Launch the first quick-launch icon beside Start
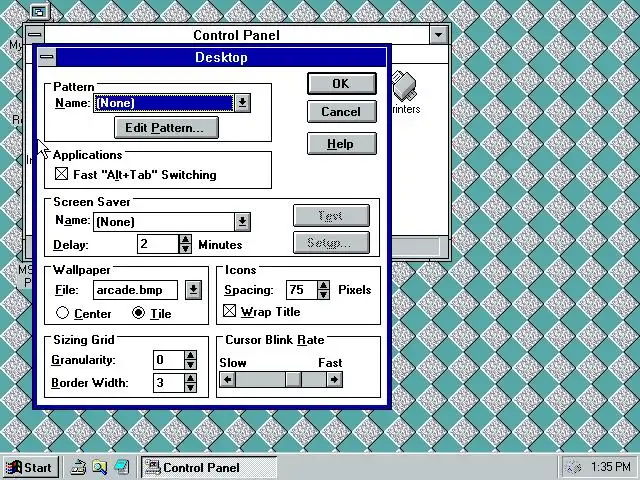The image size is (640, 480). [78, 467]
